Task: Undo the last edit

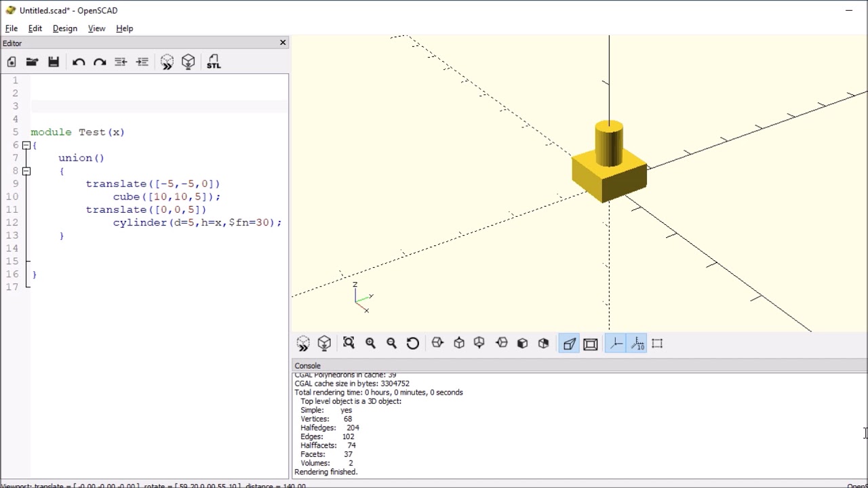Action: 79,62
